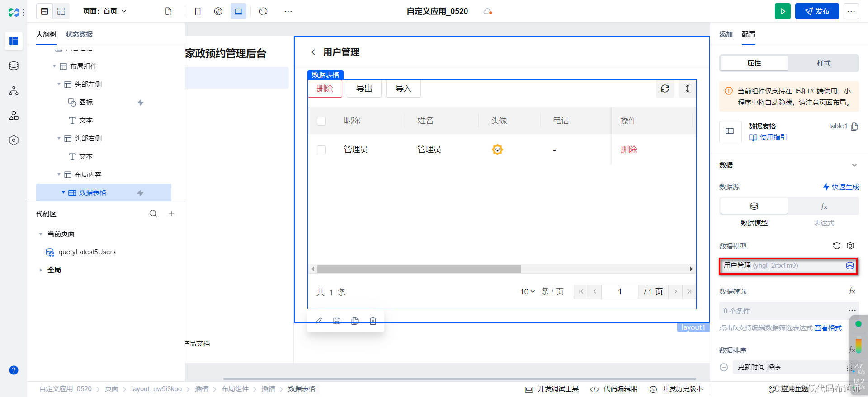Open the page dropdown 页面: 首页
This screenshot has width=868, height=397.
[104, 11]
